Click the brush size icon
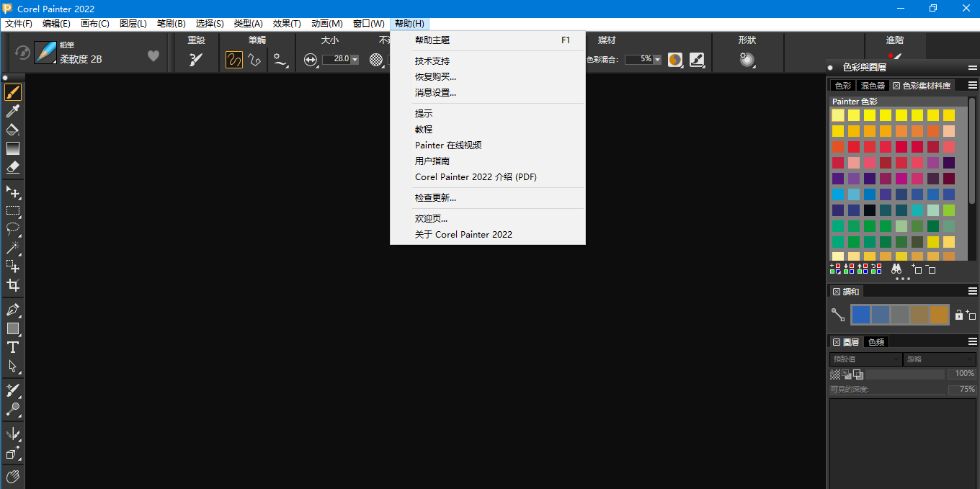The width and height of the screenshot is (980, 489). 311,60
